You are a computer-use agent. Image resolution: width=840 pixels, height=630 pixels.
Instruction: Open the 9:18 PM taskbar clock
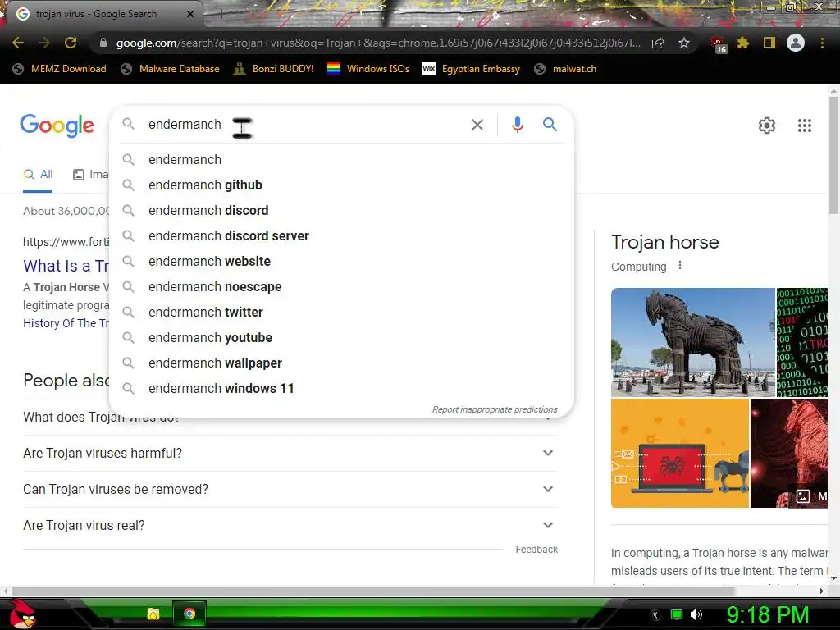click(768, 614)
